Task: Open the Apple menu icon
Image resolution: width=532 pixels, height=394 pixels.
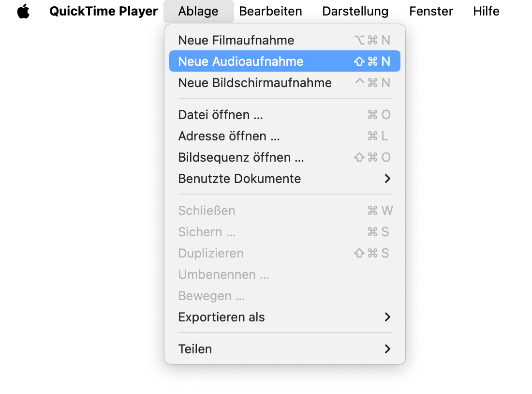Action: tap(23, 12)
